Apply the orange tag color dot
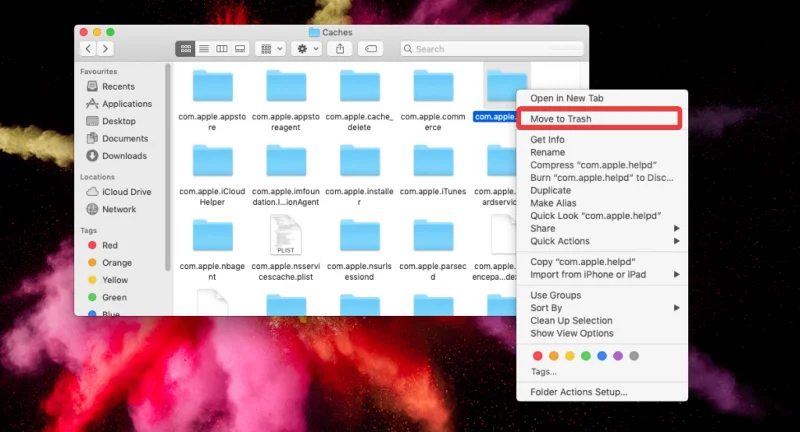The image size is (800, 432). [x=554, y=356]
